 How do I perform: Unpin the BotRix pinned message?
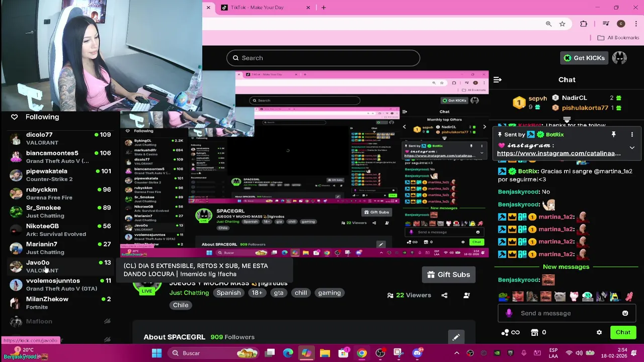613,134
